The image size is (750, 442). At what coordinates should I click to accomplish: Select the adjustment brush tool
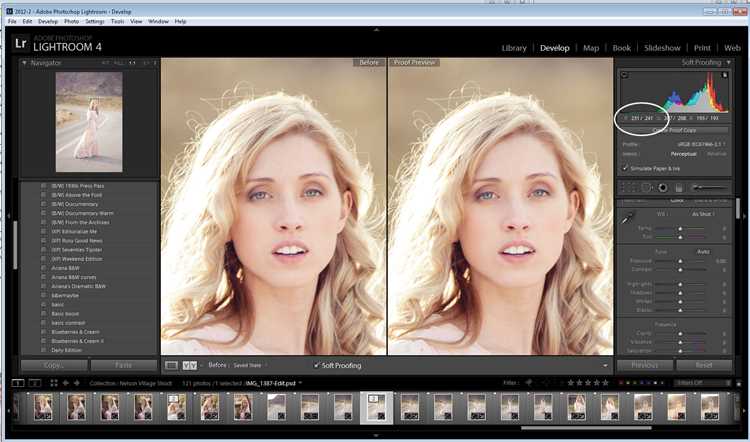coord(710,188)
